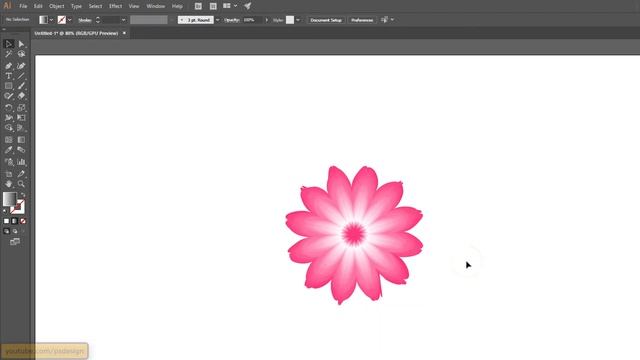Click the Document Setup button
The width and height of the screenshot is (640, 360).
[326, 20]
